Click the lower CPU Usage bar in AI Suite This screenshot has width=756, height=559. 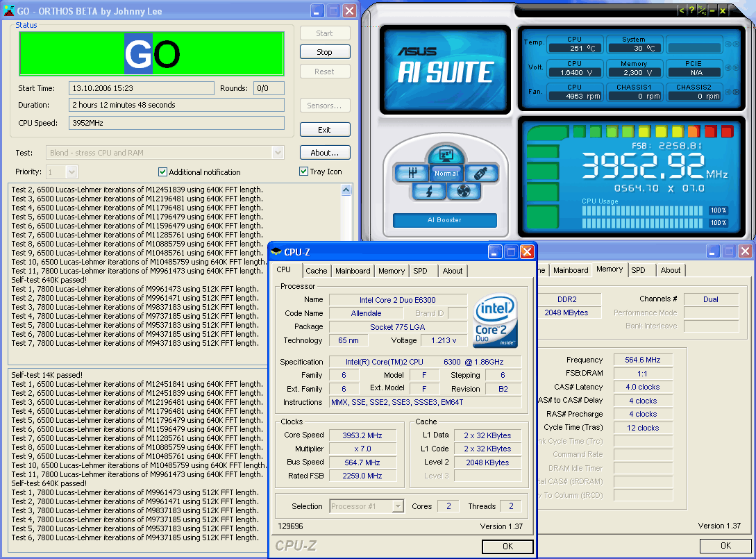coord(642,223)
